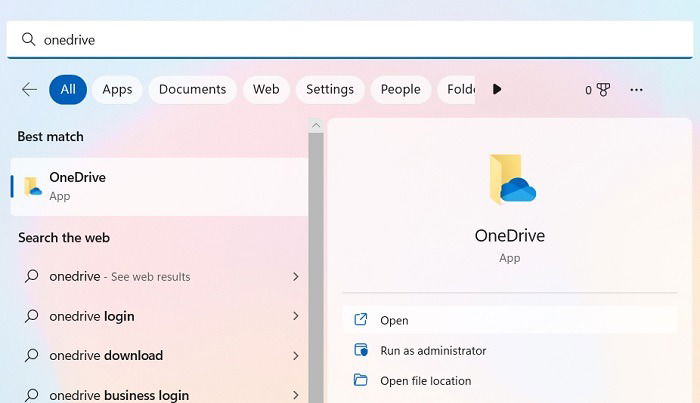Expand the onedrive download chevron
The height and width of the screenshot is (403, 700).
tap(296, 356)
